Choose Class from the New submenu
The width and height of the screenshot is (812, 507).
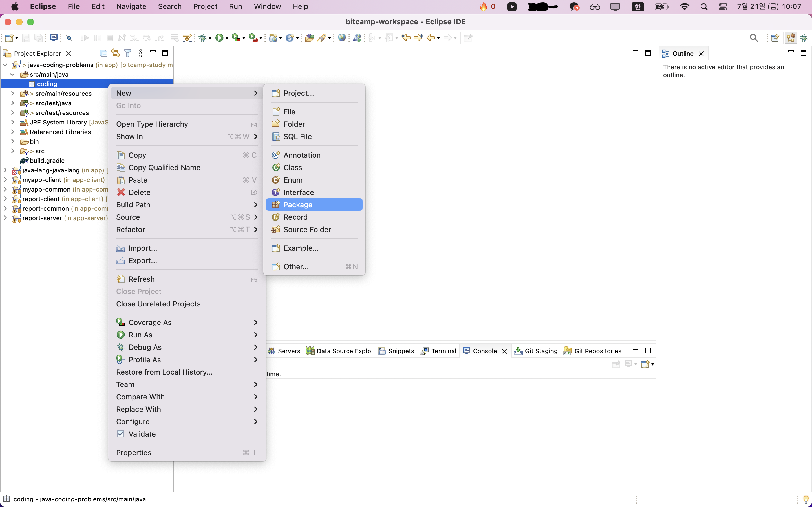click(x=293, y=167)
